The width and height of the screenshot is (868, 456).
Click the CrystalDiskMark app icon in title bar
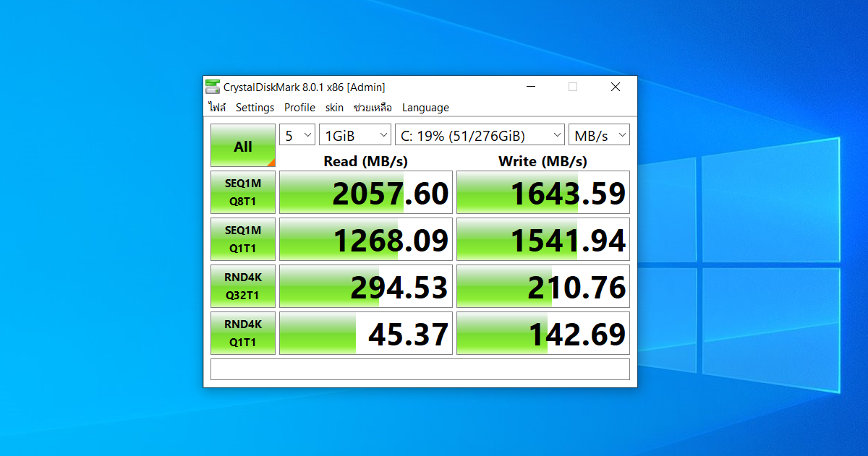213,87
